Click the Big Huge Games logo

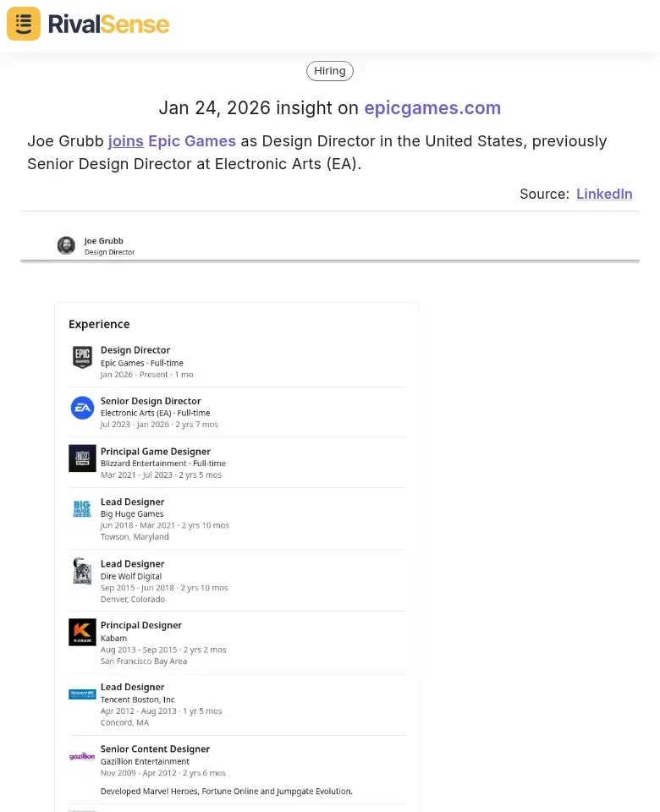point(81,509)
